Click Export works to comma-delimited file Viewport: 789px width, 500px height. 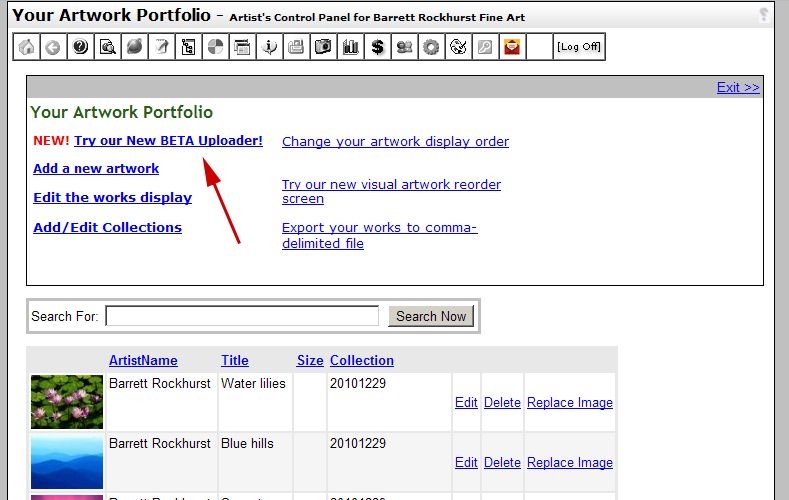pyautogui.click(x=379, y=235)
